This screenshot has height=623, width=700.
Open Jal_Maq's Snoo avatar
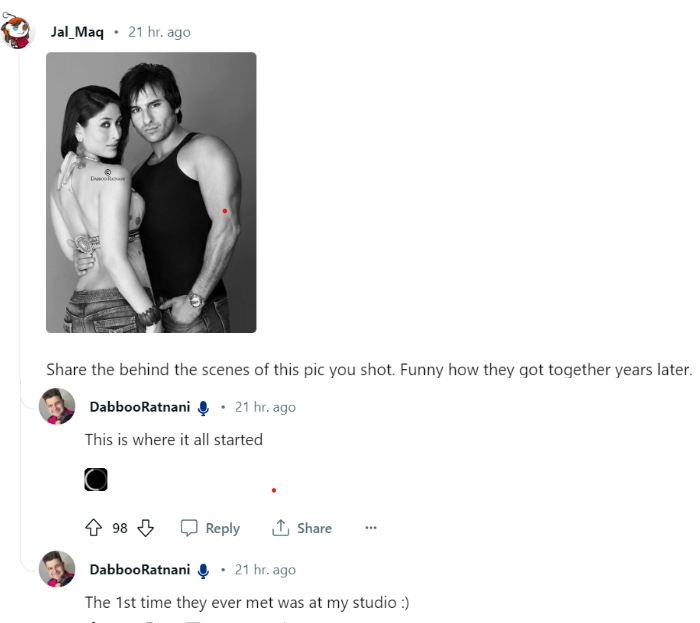pyautogui.click(x=18, y=32)
